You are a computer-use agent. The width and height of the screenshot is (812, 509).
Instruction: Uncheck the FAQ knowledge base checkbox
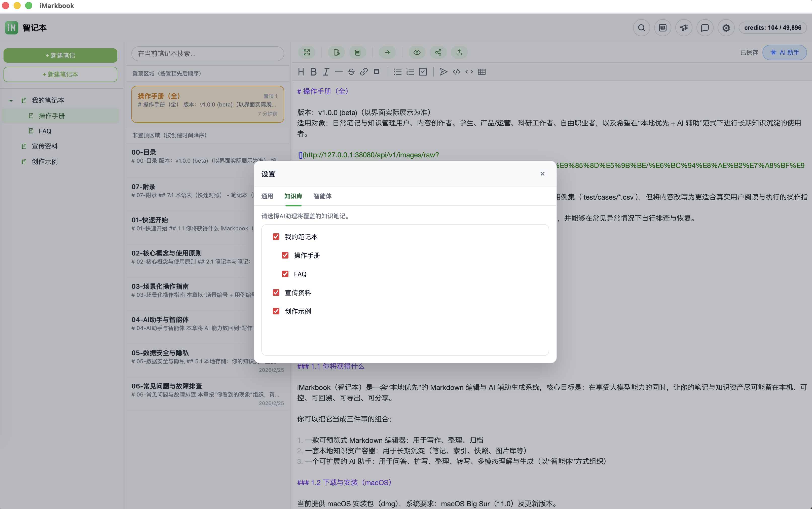tap(285, 274)
